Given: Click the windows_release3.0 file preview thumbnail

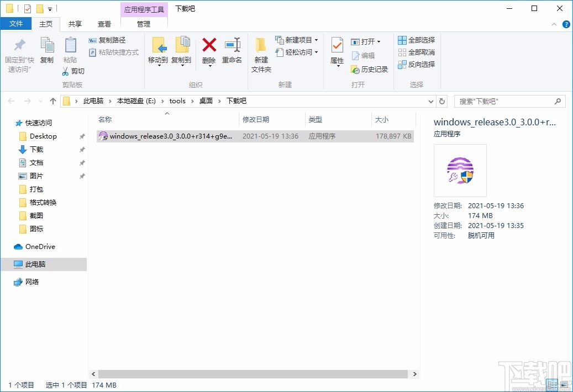Looking at the screenshot, I should pos(460,171).
